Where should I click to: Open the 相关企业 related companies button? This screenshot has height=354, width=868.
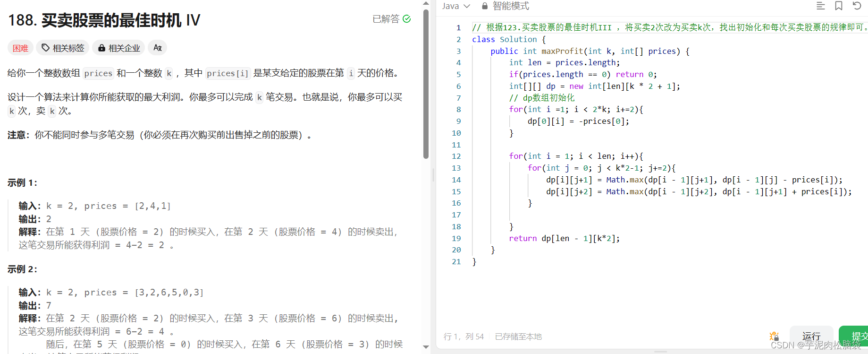119,48
